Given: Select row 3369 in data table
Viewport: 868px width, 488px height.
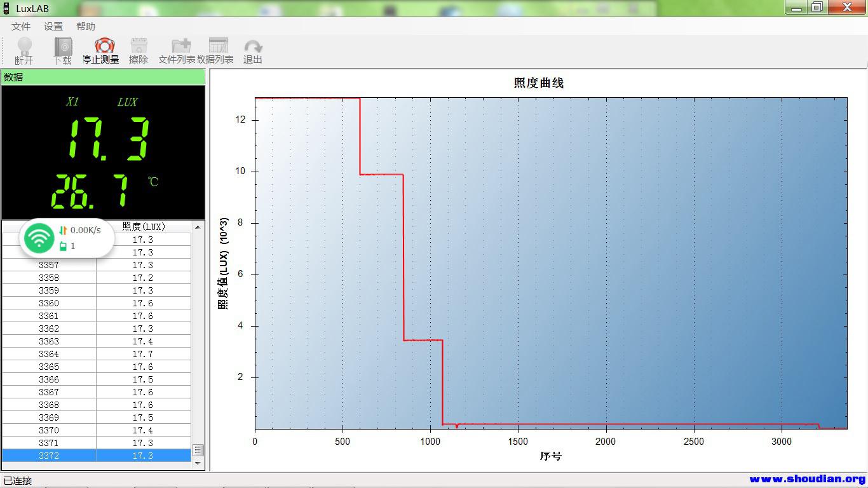Looking at the screenshot, I should click(97, 417).
